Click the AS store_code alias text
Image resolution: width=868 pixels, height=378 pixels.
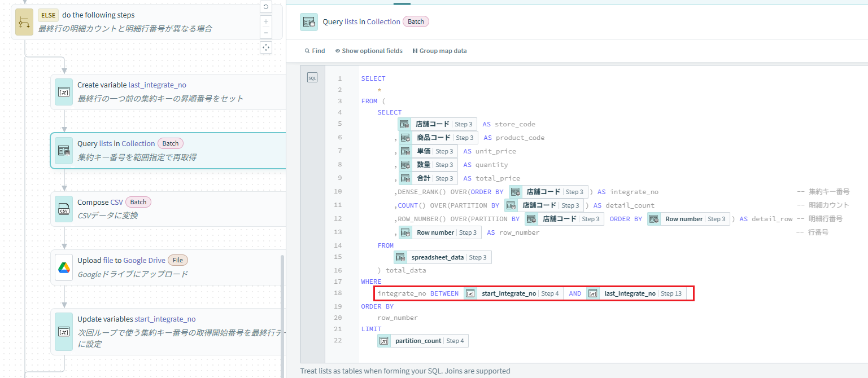[x=509, y=124]
